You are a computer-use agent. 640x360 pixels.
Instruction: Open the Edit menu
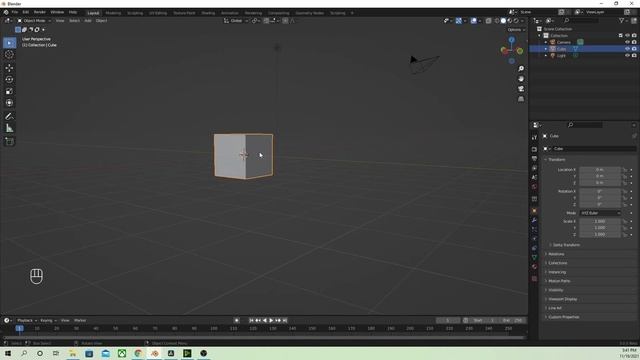(26, 13)
